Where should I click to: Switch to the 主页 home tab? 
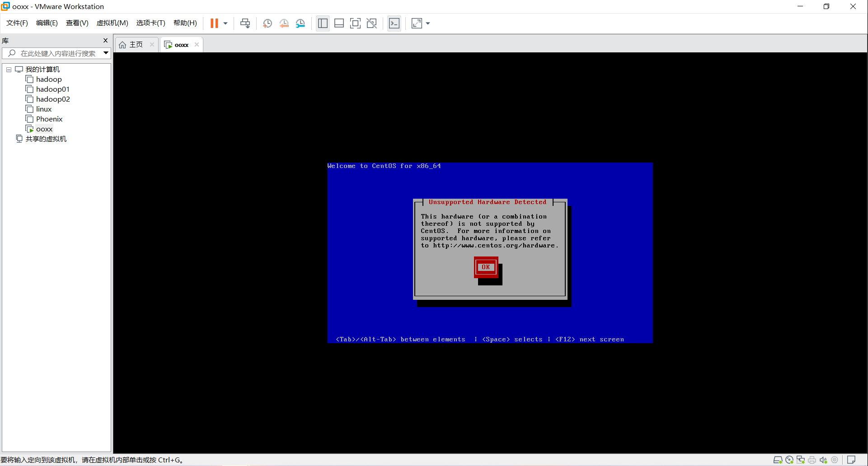point(136,45)
